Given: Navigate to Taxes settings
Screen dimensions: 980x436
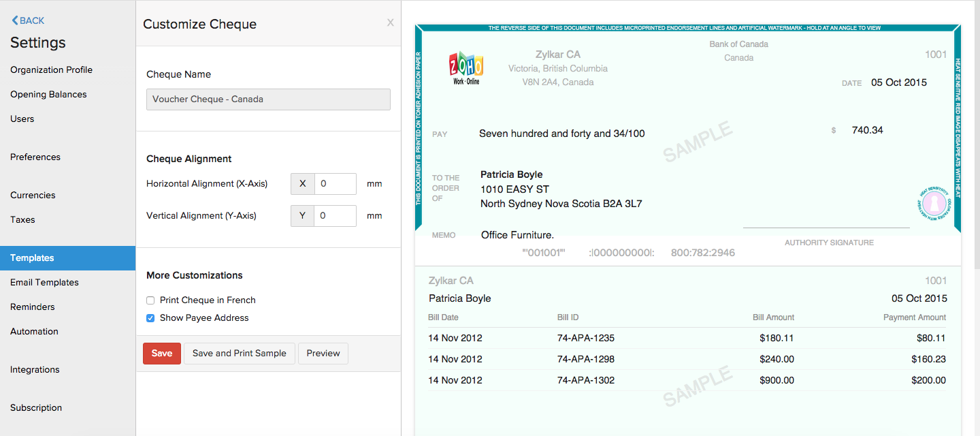Looking at the screenshot, I should [x=22, y=219].
